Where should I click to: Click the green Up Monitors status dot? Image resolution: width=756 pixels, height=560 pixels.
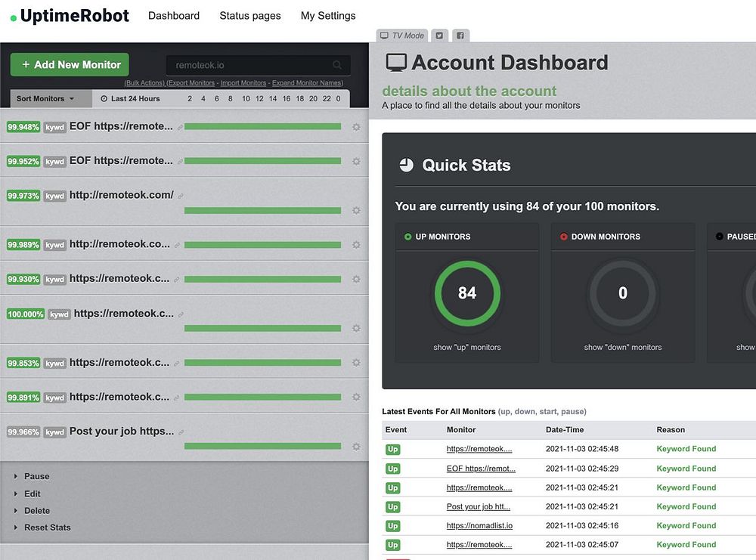[408, 237]
